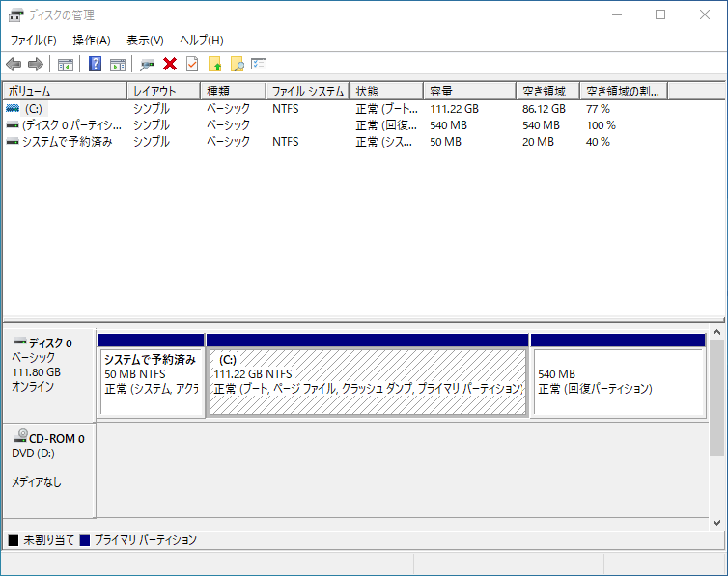The image size is (728, 576).
Task: Click the drive icon beside ディスク 0 パーティション row
Action: point(13,125)
